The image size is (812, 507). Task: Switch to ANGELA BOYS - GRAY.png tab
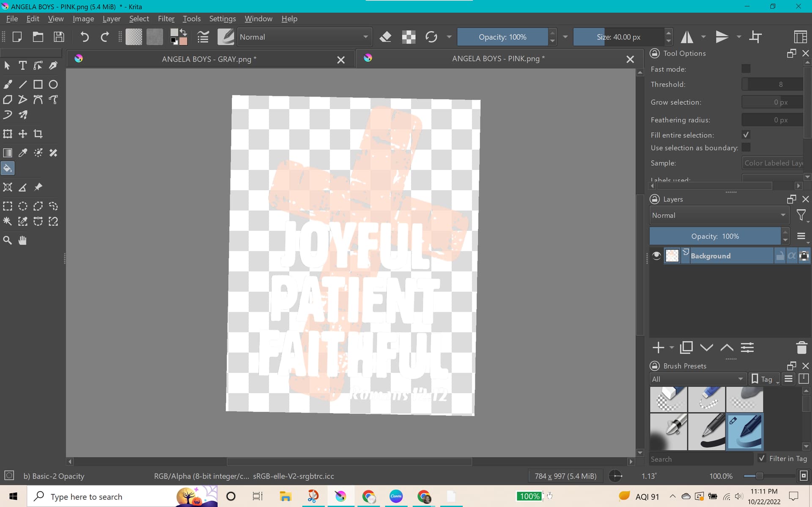(209, 59)
